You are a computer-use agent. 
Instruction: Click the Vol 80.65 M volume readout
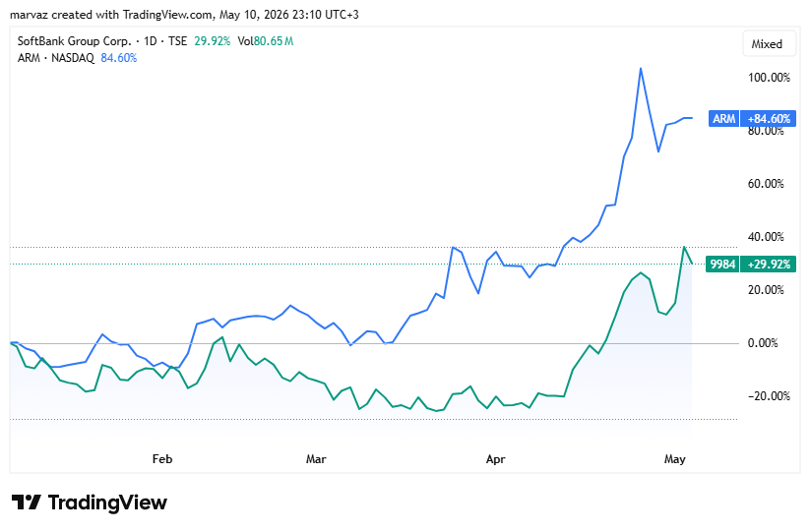[x=265, y=41]
